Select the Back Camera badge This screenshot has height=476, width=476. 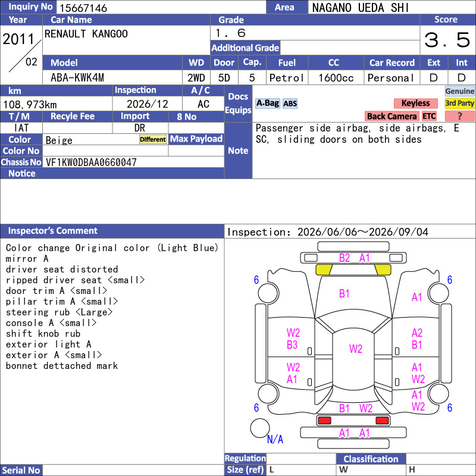[x=392, y=116]
